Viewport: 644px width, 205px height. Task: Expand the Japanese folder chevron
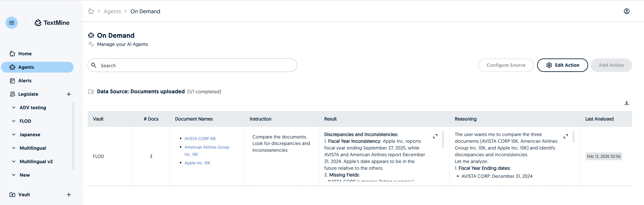pyautogui.click(x=14, y=135)
